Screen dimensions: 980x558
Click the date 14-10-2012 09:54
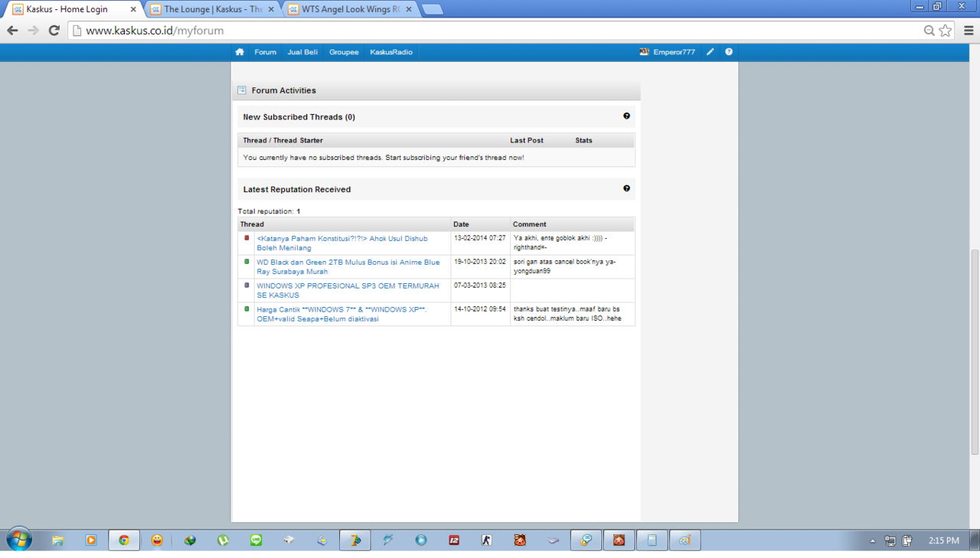point(480,309)
